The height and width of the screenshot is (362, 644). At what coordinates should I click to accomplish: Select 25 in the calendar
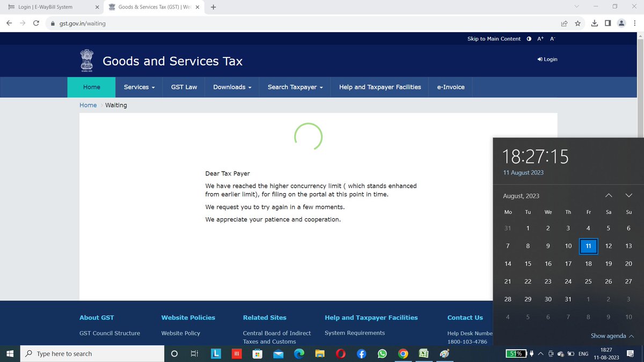[588, 281]
